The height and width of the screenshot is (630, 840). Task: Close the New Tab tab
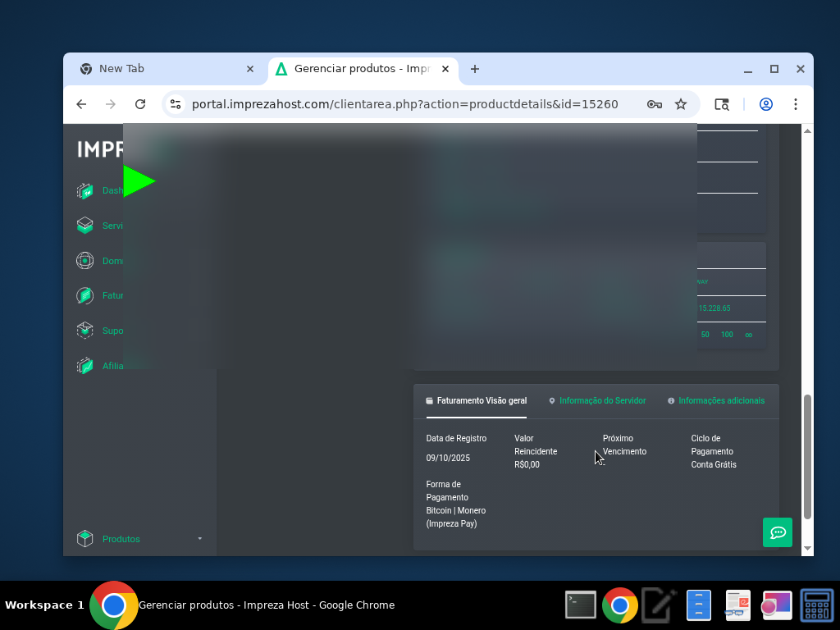coord(250,69)
